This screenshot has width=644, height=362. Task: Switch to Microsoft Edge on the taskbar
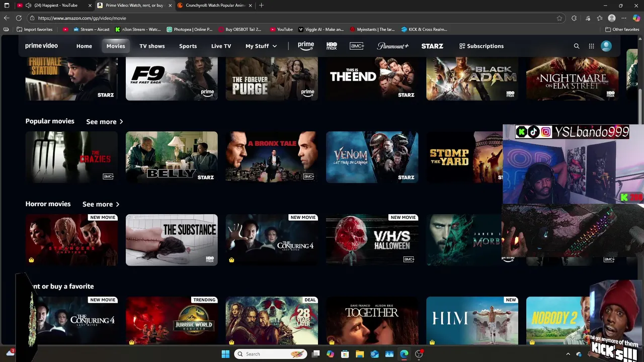coord(404,354)
